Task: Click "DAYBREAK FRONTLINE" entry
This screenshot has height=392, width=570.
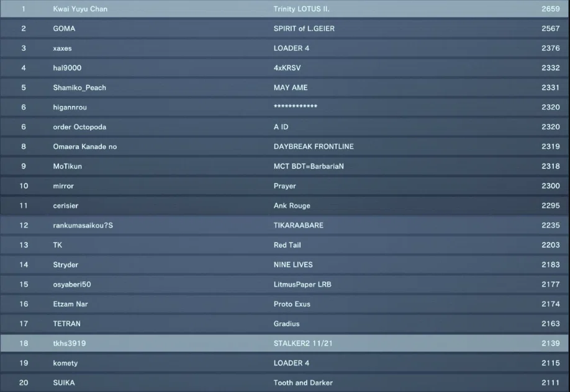Action: pyautogui.click(x=314, y=146)
